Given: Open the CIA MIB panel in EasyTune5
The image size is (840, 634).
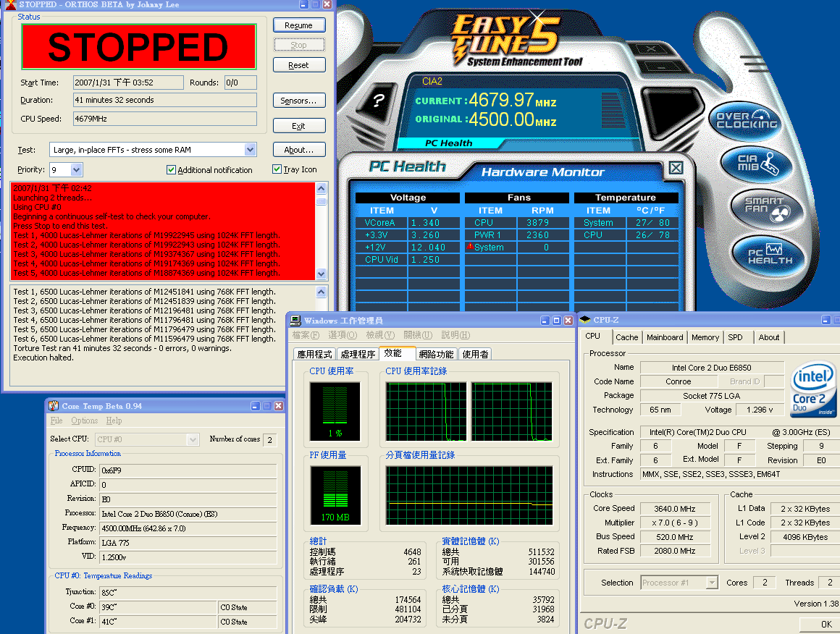Looking at the screenshot, I should point(757,163).
